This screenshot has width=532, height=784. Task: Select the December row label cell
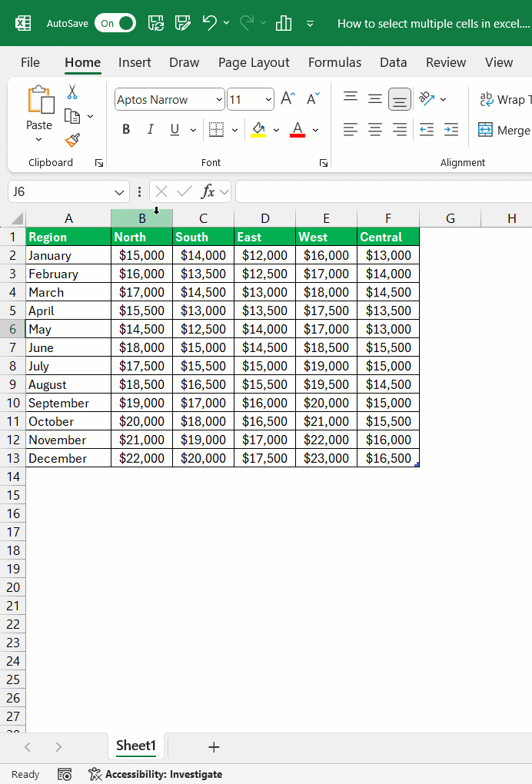[68, 458]
